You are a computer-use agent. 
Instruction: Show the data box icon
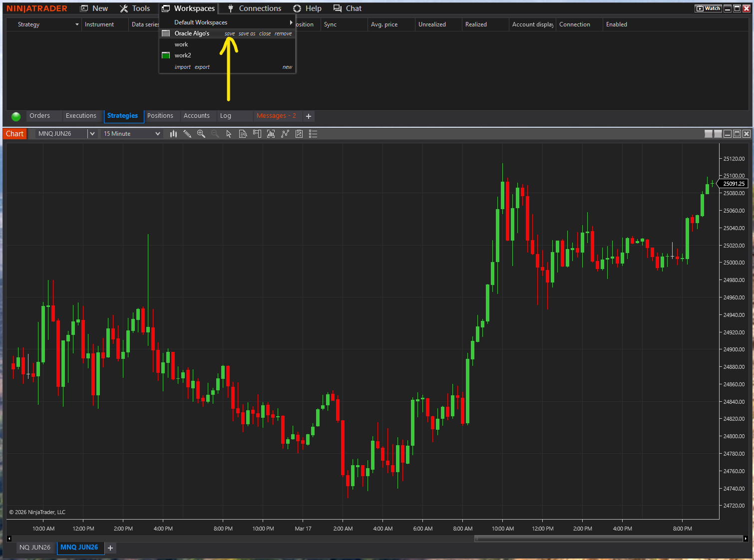coord(243,134)
